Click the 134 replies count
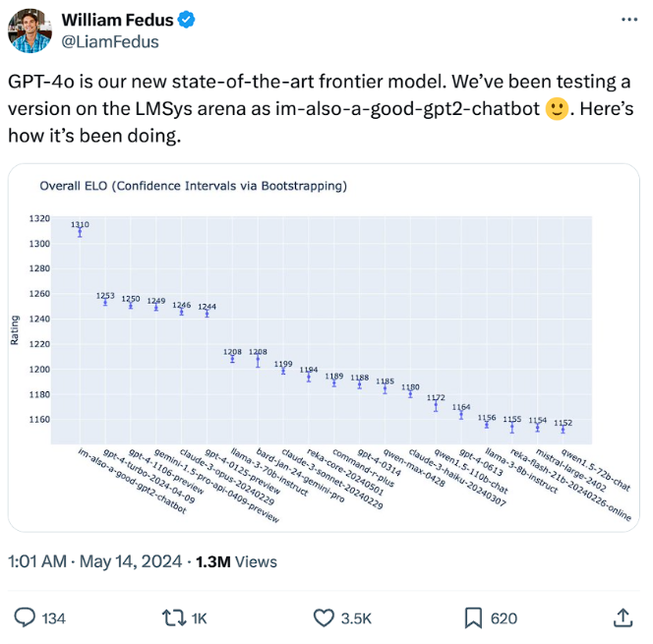 (52, 617)
